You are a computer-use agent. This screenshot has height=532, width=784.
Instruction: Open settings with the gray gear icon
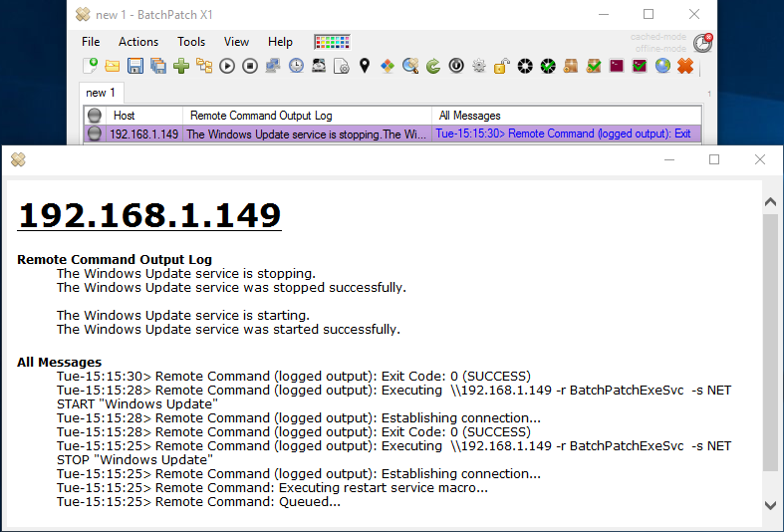(479, 66)
